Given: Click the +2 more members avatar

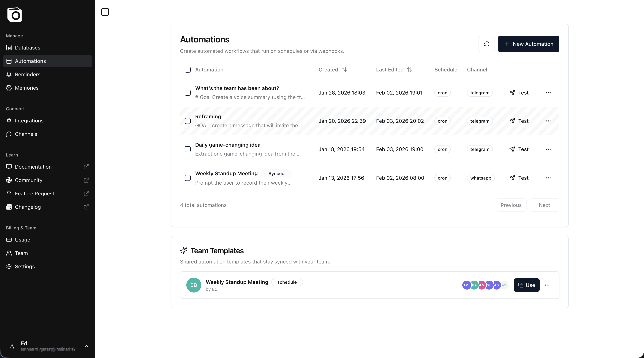Looking at the screenshot, I should 504,285.
